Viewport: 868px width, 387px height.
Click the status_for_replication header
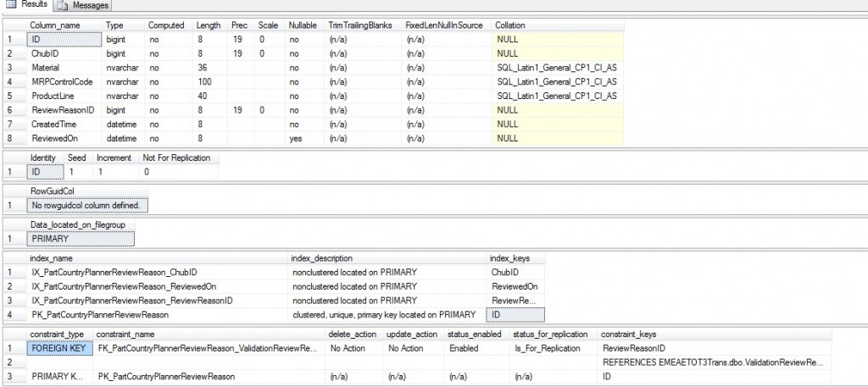coord(554,334)
